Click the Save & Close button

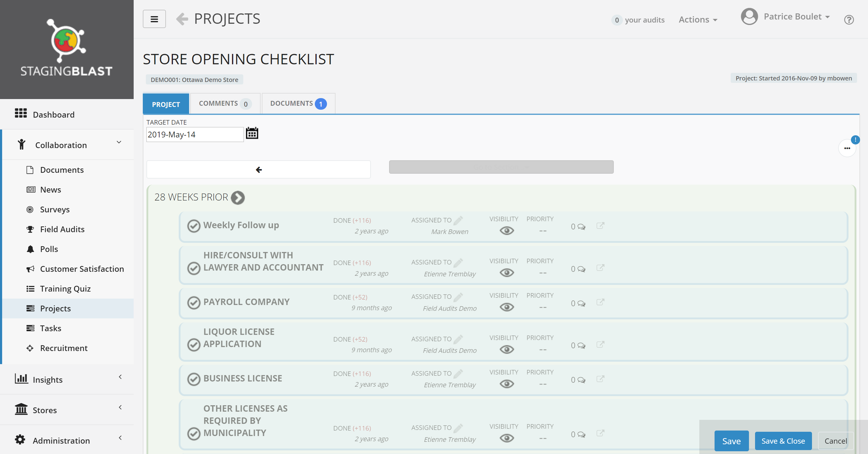(783, 441)
